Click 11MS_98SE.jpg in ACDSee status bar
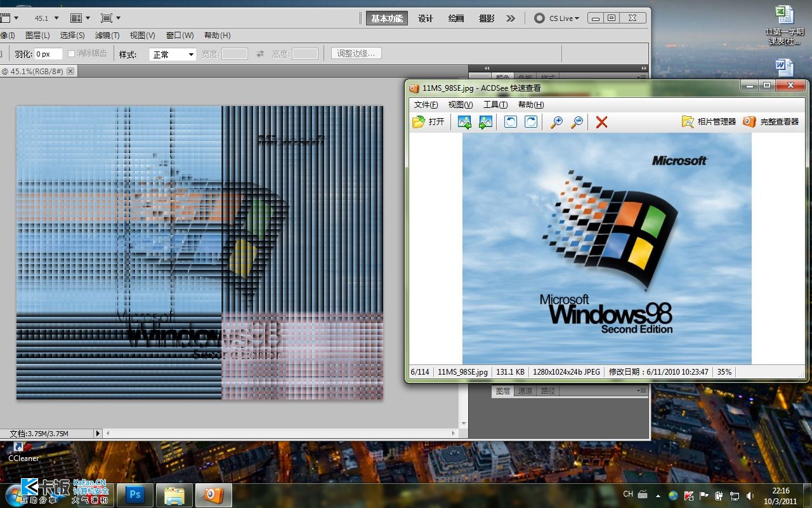This screenshot has width=812, height=508. 463,372
